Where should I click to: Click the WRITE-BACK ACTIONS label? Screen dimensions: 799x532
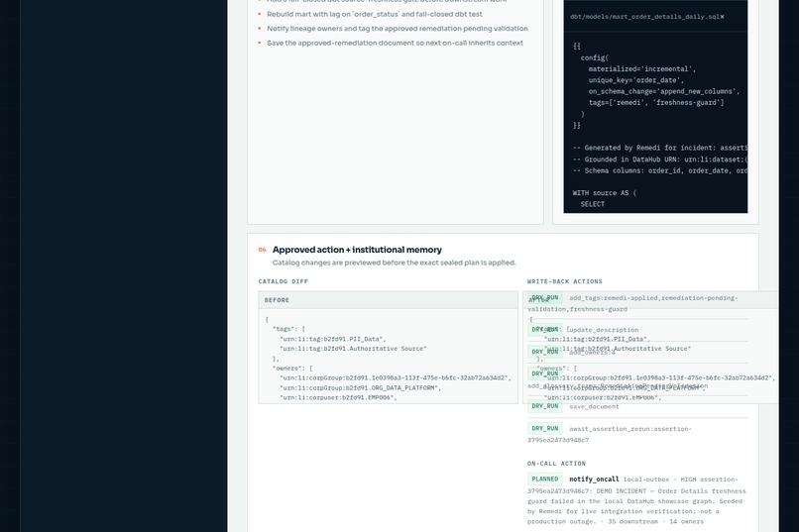pos(565,281)
